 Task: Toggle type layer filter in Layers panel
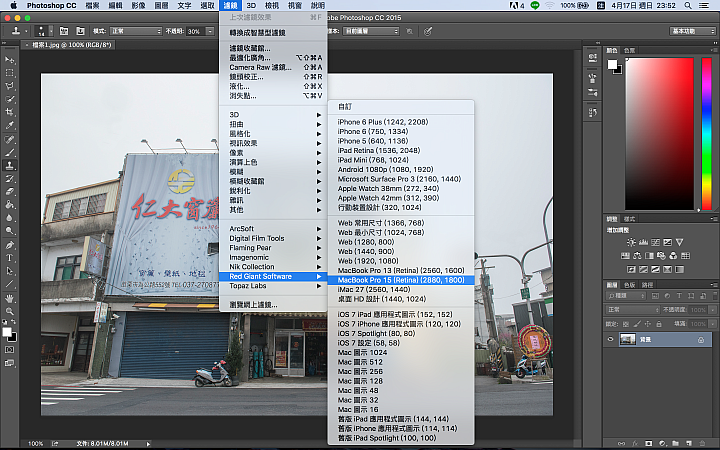click(x=679, y=296)
